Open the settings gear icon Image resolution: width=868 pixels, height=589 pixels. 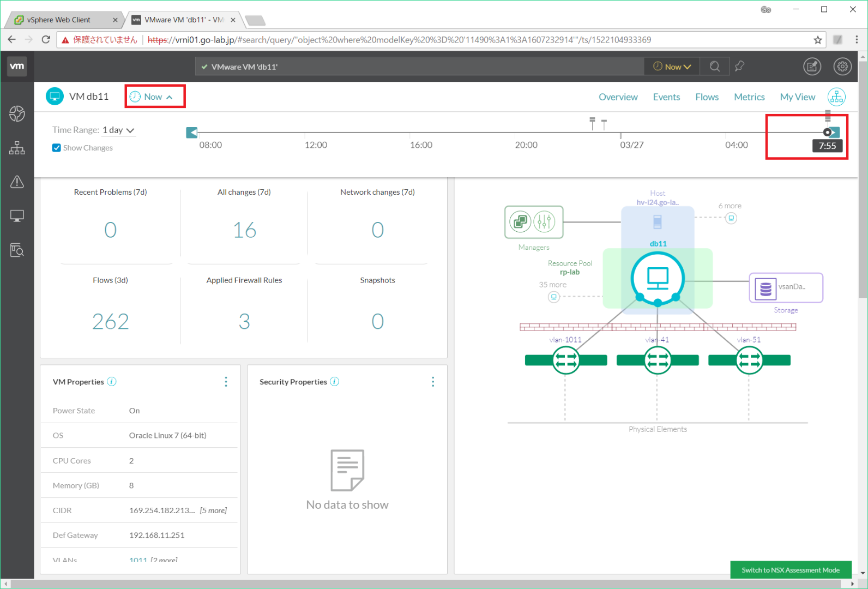point(842,67)
